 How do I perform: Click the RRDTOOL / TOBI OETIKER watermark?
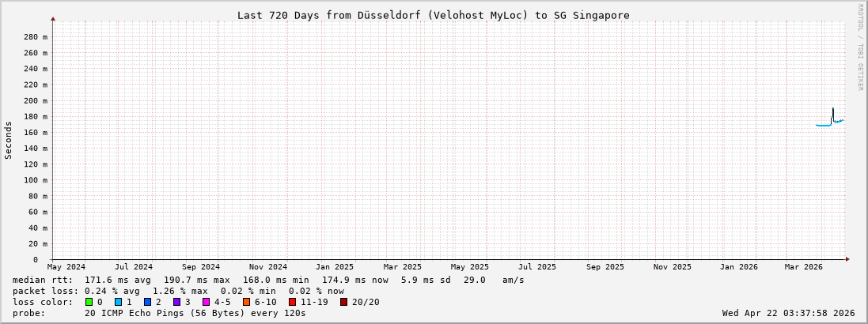(860, 47)
